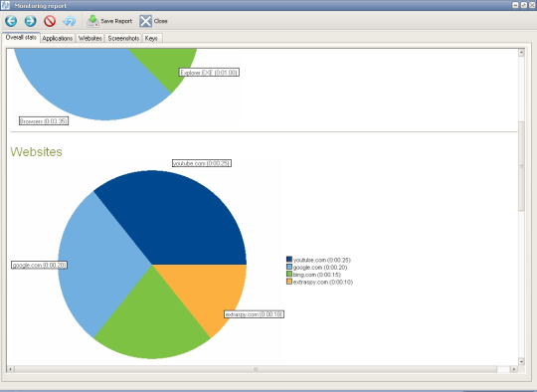
Task: Click legend text extraspy.com (0:00.10)
Action: (x=323, y=282)
